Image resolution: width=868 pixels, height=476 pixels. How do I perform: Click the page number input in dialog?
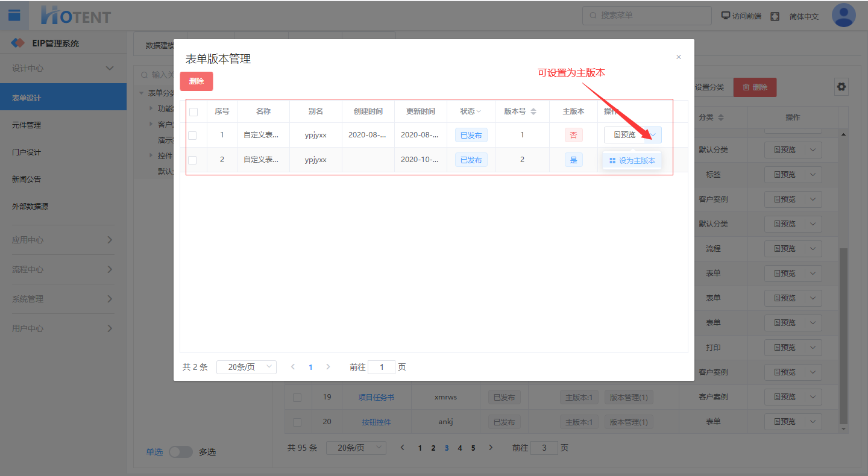click(381, 367)
